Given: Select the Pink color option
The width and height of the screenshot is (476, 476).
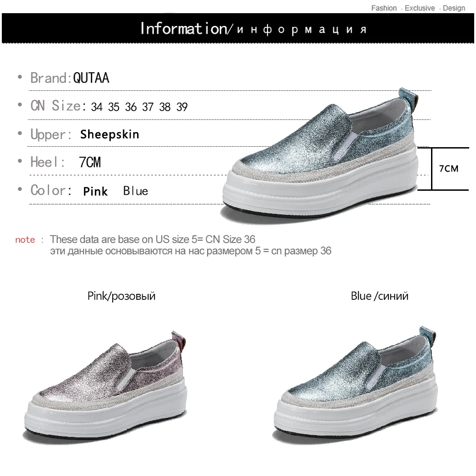Looking at the screenshot, I should (x=95, y=192).
